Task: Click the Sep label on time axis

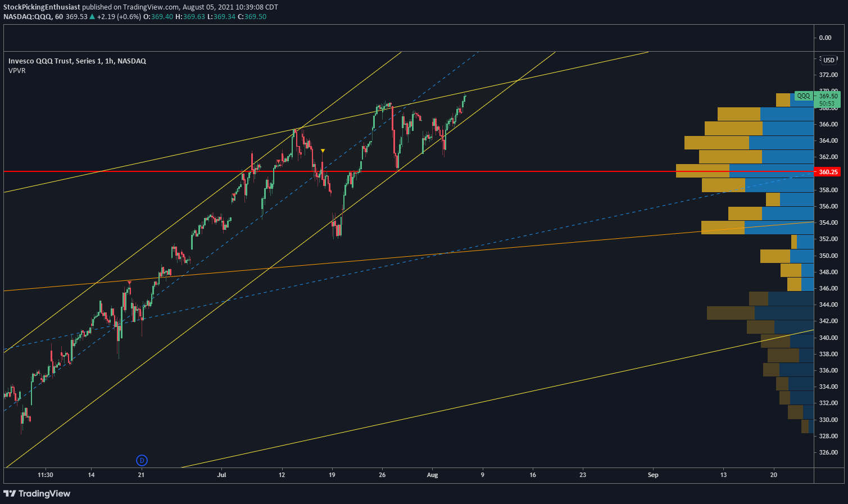Action: (x=653, y=475)
